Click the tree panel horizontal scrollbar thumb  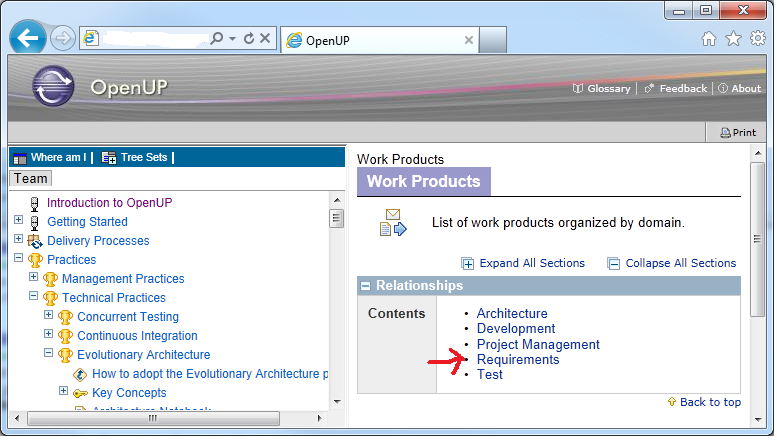pyautogui.click(x=153, y=418)
